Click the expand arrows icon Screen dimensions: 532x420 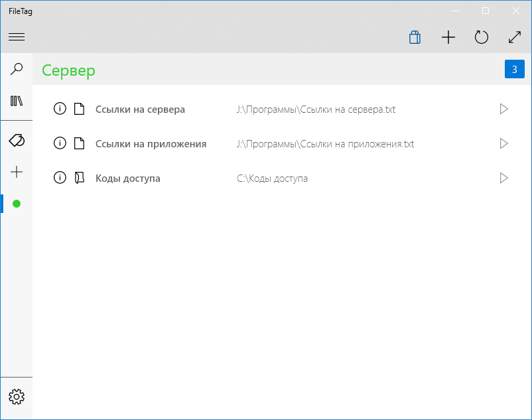pyautogui.click(x=515, y=37)
